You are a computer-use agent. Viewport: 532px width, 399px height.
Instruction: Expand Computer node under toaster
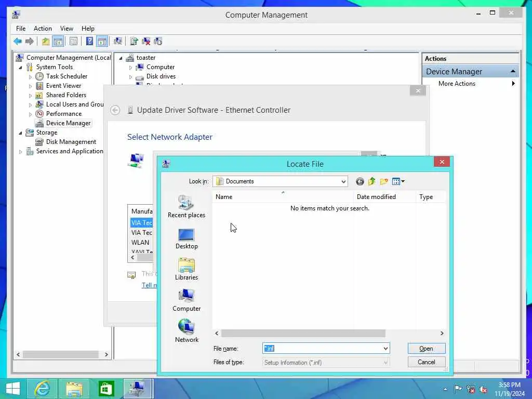click(130, 68)
